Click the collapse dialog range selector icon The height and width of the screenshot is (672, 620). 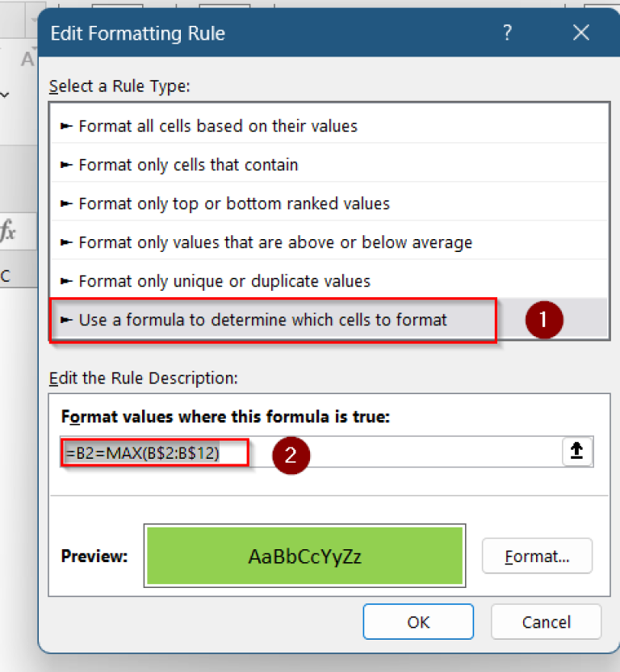tap(577, 451)
